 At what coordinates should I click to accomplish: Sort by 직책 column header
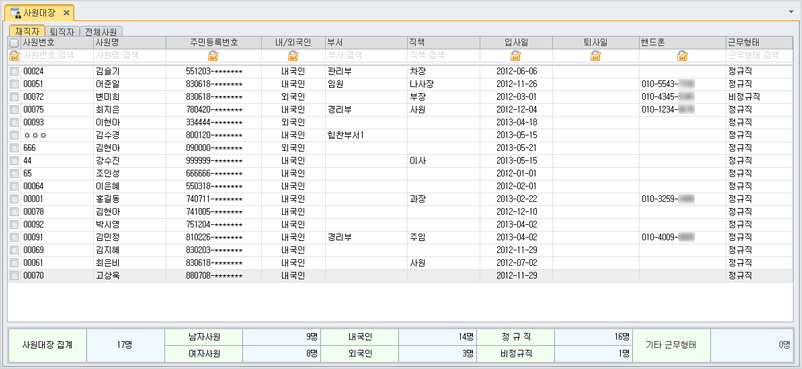443,43
